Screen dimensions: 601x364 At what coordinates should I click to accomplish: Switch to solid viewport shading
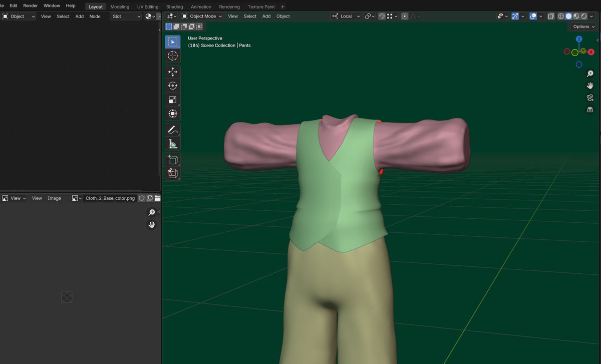click(568, 16)
